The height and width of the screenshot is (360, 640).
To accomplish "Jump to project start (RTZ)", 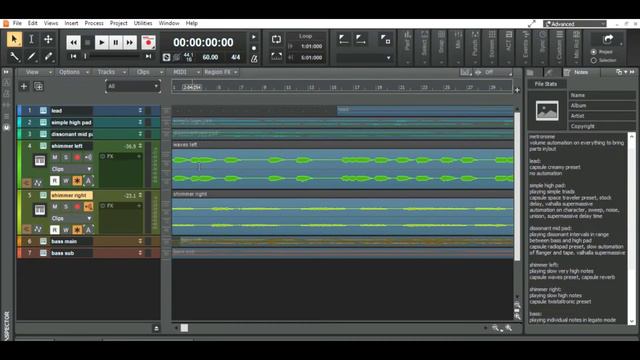I will click(73, 57).
